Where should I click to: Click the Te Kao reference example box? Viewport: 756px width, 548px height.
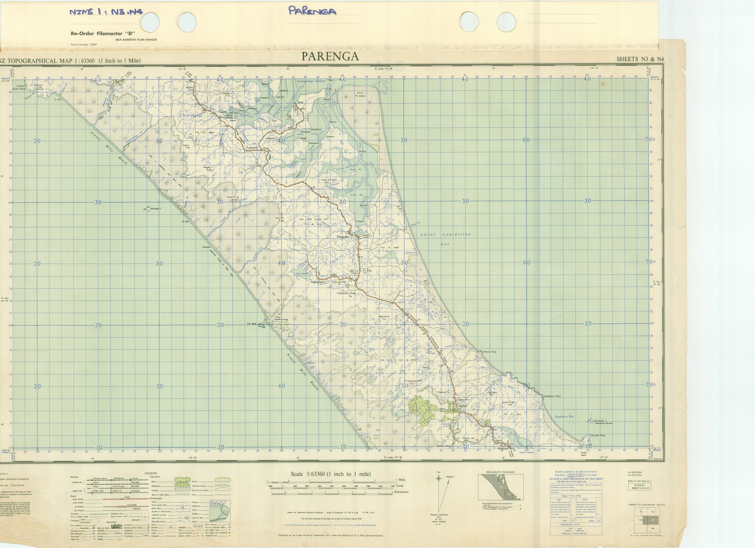(x=571, y=496)
